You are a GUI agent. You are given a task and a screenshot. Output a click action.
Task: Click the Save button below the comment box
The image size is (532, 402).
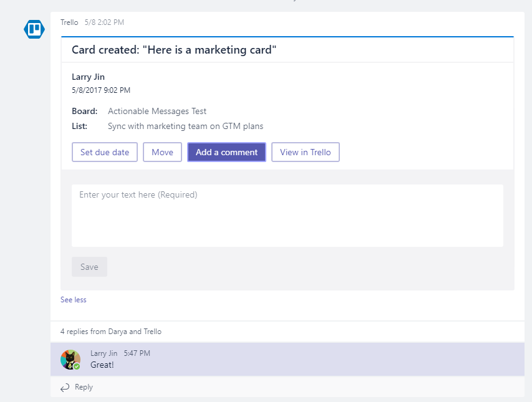tap(89, 267)
